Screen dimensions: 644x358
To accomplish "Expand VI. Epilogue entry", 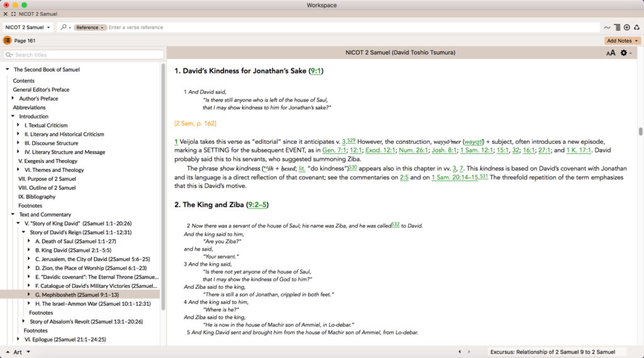I will (x=18, y=339).
